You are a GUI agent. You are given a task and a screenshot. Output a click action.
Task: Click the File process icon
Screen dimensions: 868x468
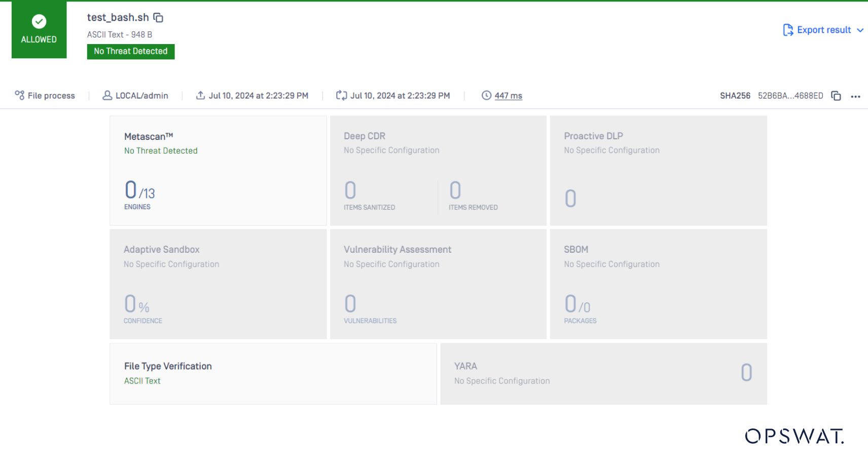[x=20, y=95]
